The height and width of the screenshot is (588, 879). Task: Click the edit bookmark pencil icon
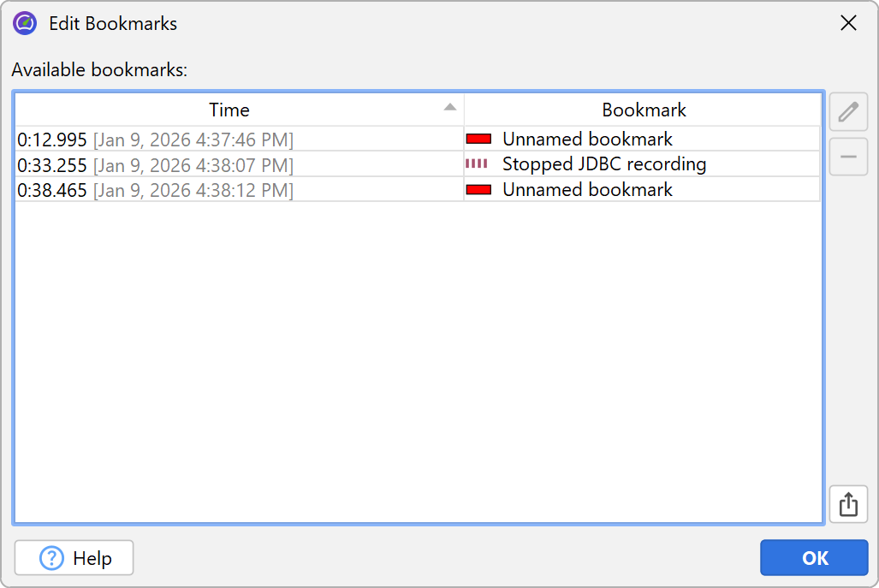pos(848,112)
